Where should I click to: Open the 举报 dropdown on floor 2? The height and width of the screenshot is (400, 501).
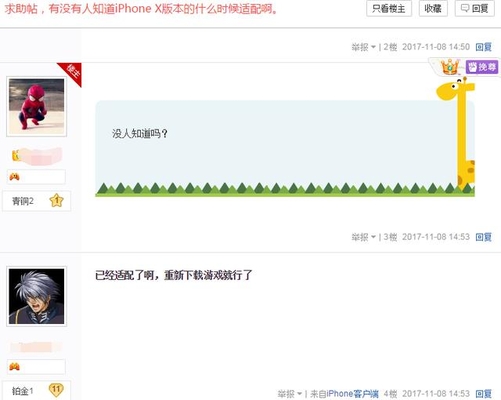pos(363,47)
